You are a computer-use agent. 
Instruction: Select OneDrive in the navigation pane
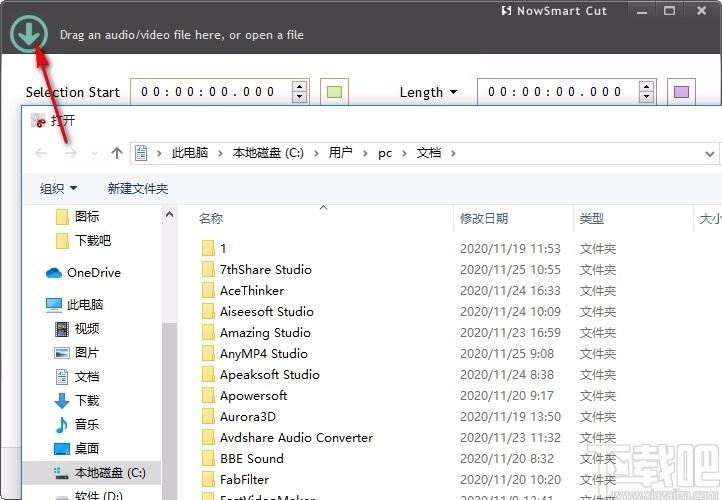click(93, 273)
